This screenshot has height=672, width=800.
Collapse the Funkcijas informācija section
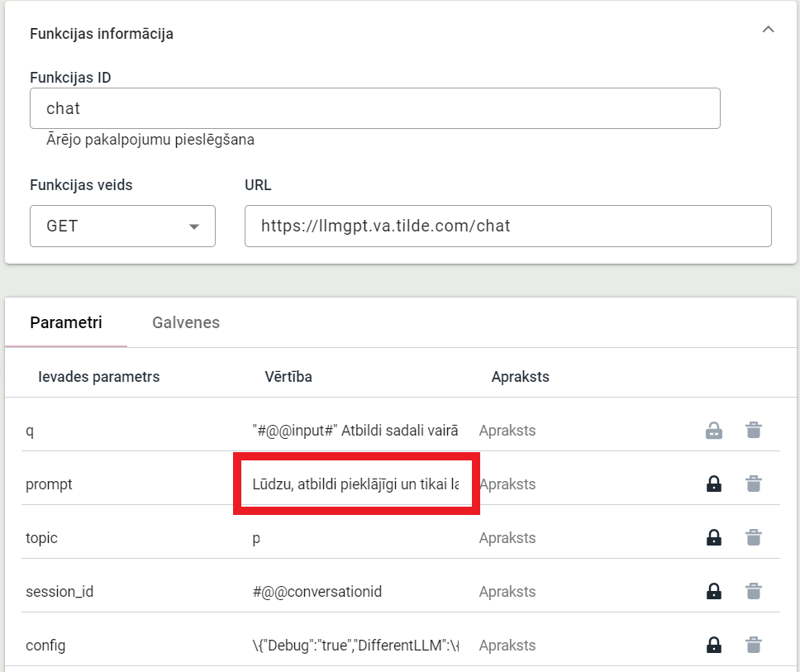768,30
